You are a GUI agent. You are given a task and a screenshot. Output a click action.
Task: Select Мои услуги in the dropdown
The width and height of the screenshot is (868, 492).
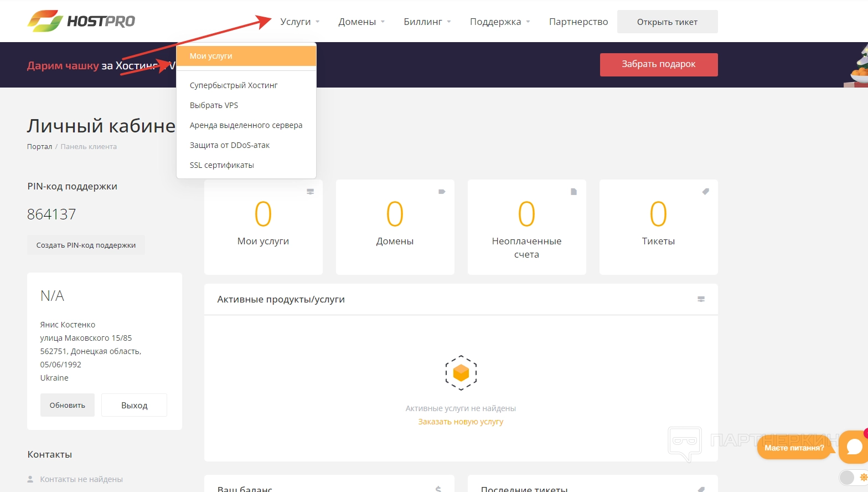[x=246, y=56]
